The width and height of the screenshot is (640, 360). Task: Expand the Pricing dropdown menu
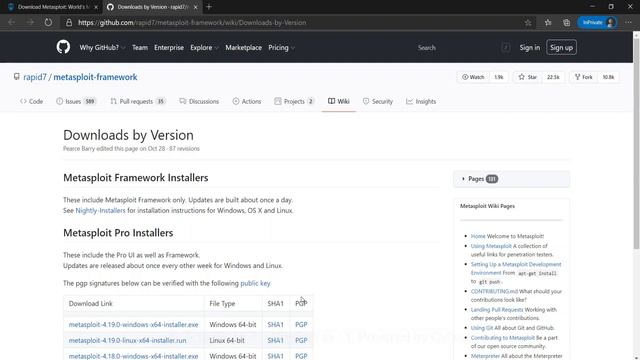click(x=281, y=47)
